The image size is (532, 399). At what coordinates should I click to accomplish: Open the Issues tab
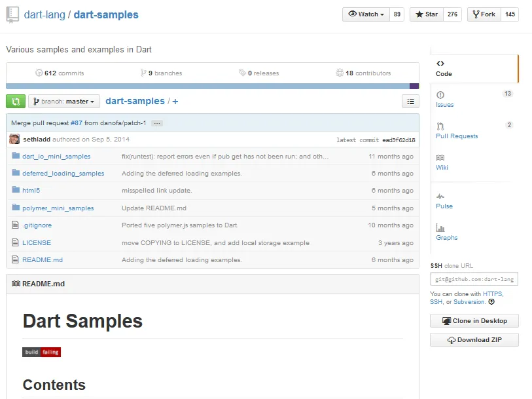click(444, 104)
